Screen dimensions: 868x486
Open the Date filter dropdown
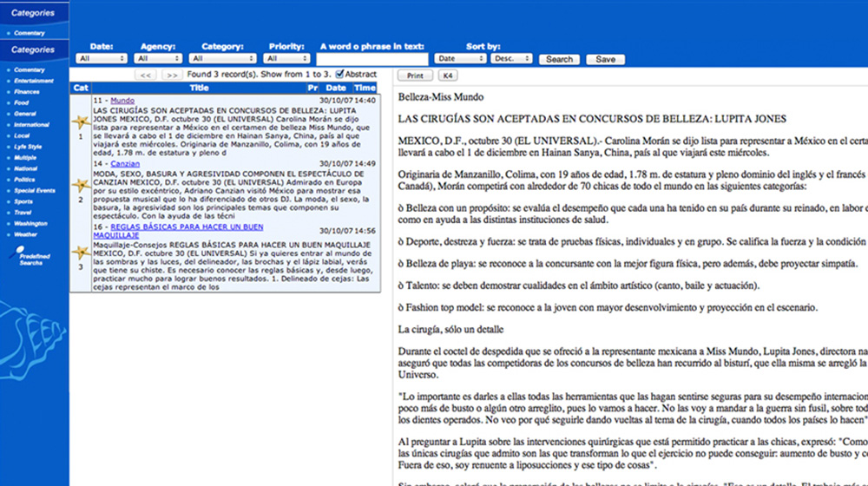[x=102, y=59]
